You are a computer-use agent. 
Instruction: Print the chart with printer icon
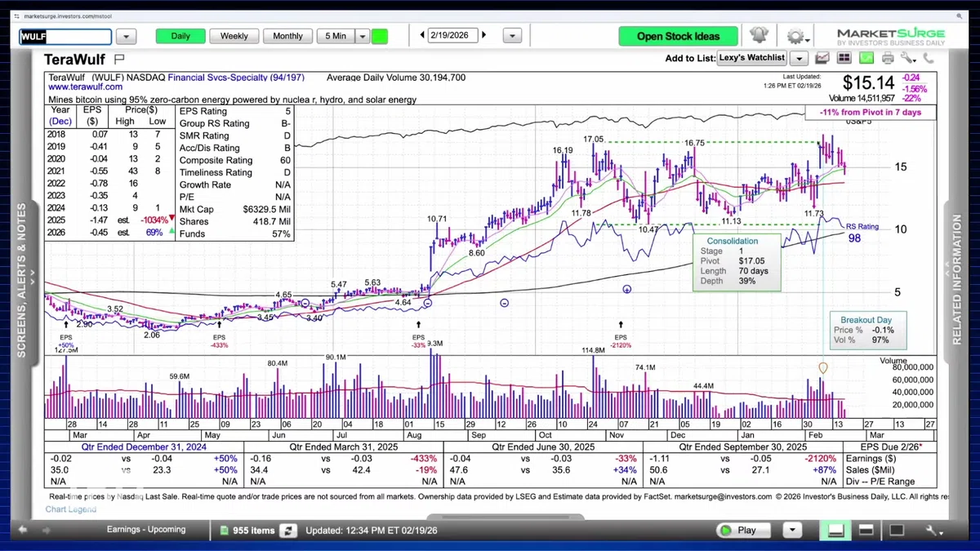pos(888,58)
